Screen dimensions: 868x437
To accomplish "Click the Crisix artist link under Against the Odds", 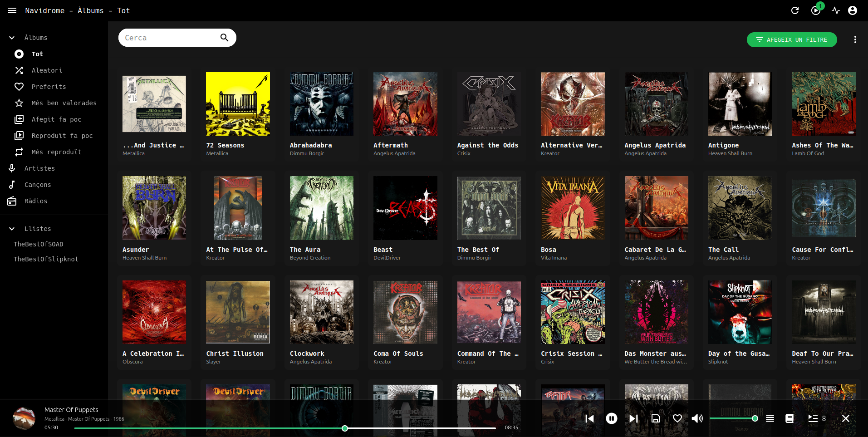I will click(x=464, y=153).
